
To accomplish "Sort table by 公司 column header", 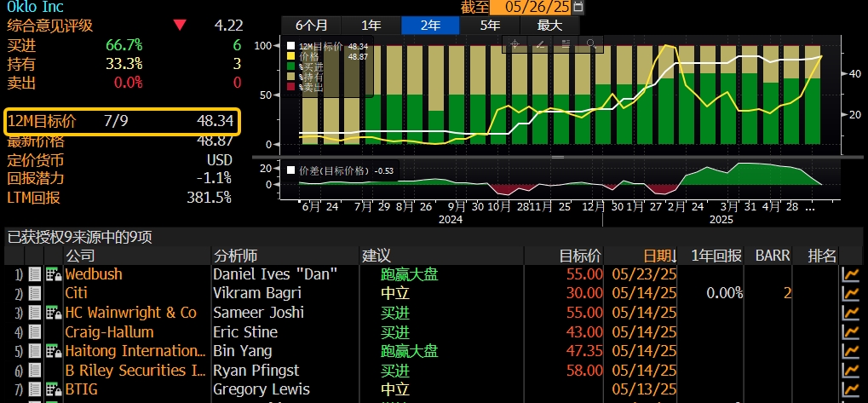I will (81, 256).
